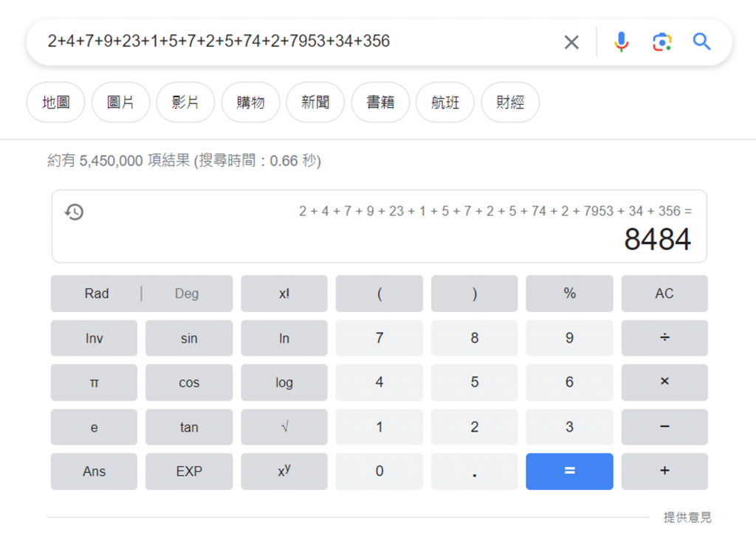Insert the π constant

tap(94, 382)
